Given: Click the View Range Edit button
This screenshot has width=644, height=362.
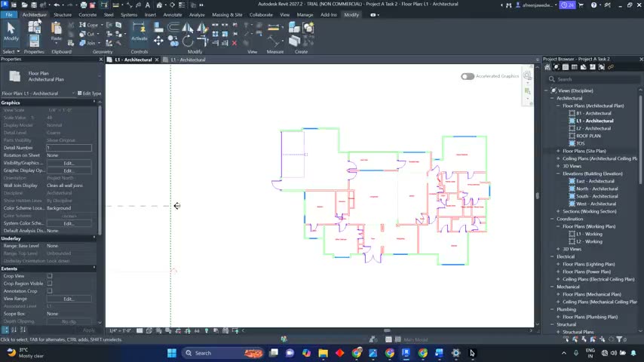Looking at the screenshot, I should [69, 299].
